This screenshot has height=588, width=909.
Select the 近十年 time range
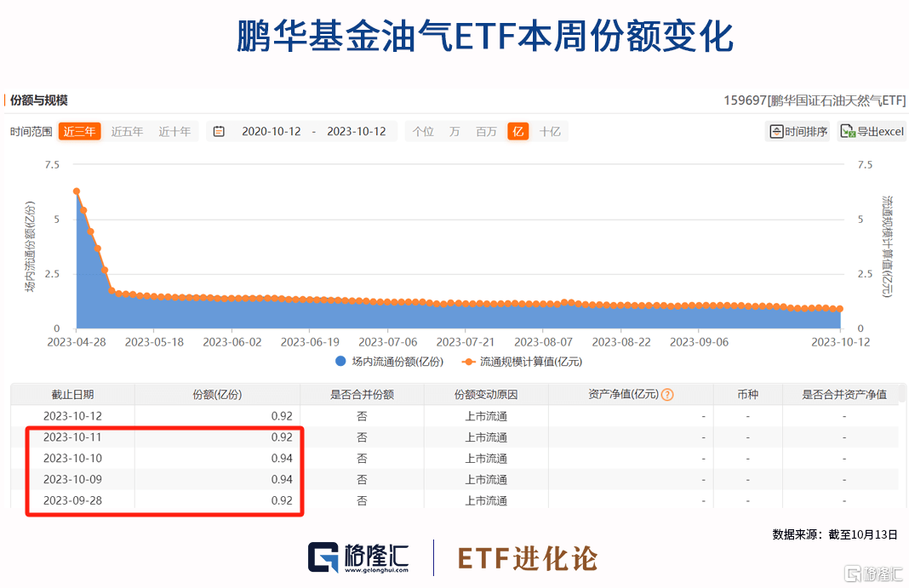coord(174,132)
